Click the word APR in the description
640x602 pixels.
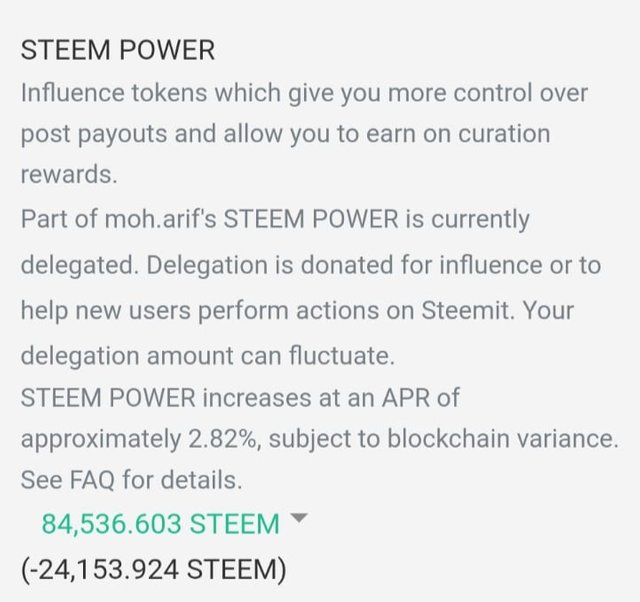406,397
